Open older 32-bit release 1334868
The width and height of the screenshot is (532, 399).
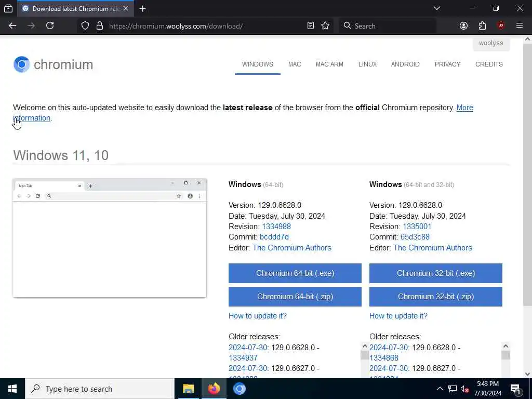[384, 358]
